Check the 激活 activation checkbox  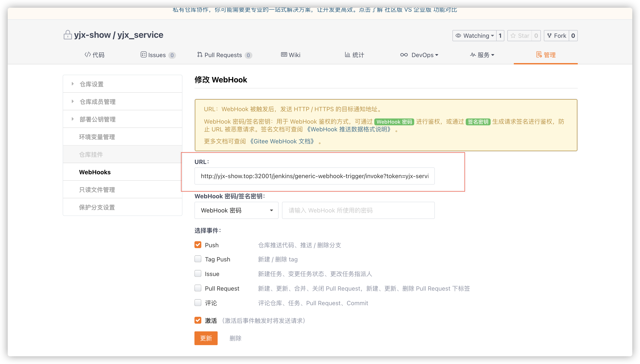198,320
